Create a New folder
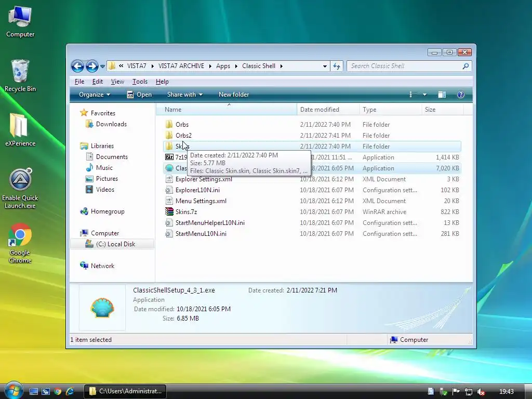532x399 pixels. point(234,95)
